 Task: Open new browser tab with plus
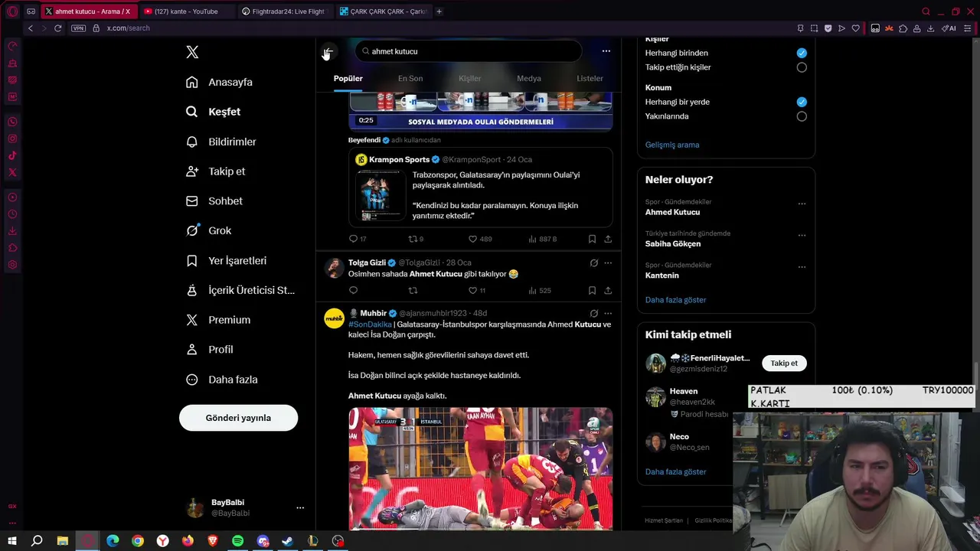pos(439,11)
